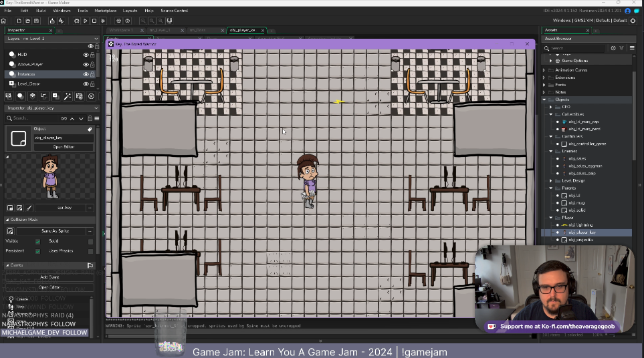Start the debugger with bug icon
This screenshot has width=644, height=358.
(x=76, y=21)
